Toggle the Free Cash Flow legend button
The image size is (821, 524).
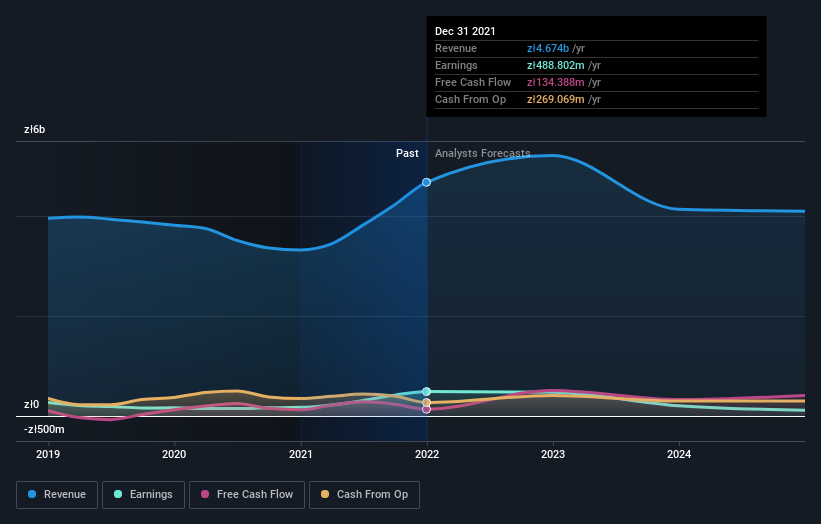[247, 495]
